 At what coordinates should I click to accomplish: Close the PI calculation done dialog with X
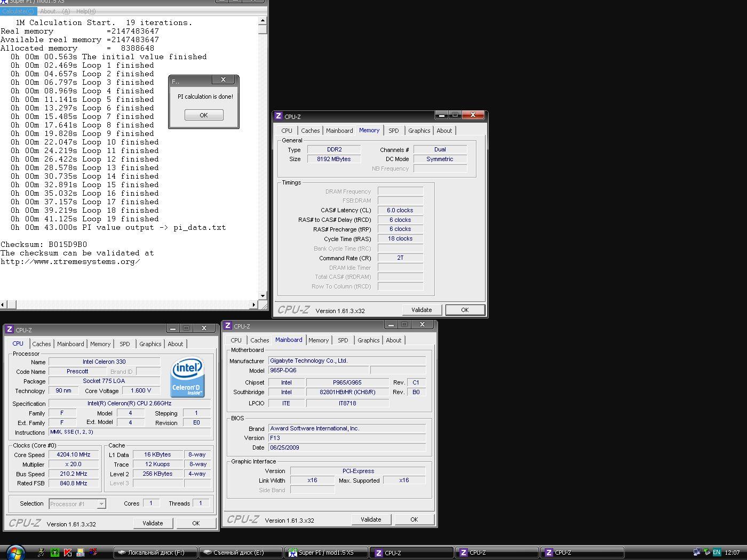coord(223,80)
